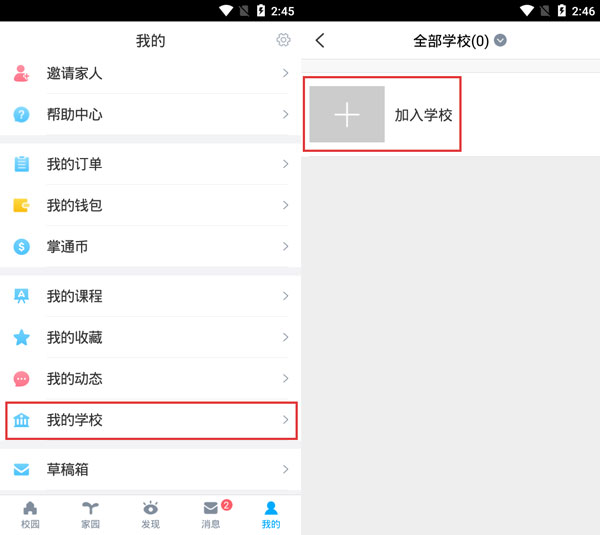The image size is (600, 535).
Task: Open My Orders clipboard icon
Action: pos(21,164)
